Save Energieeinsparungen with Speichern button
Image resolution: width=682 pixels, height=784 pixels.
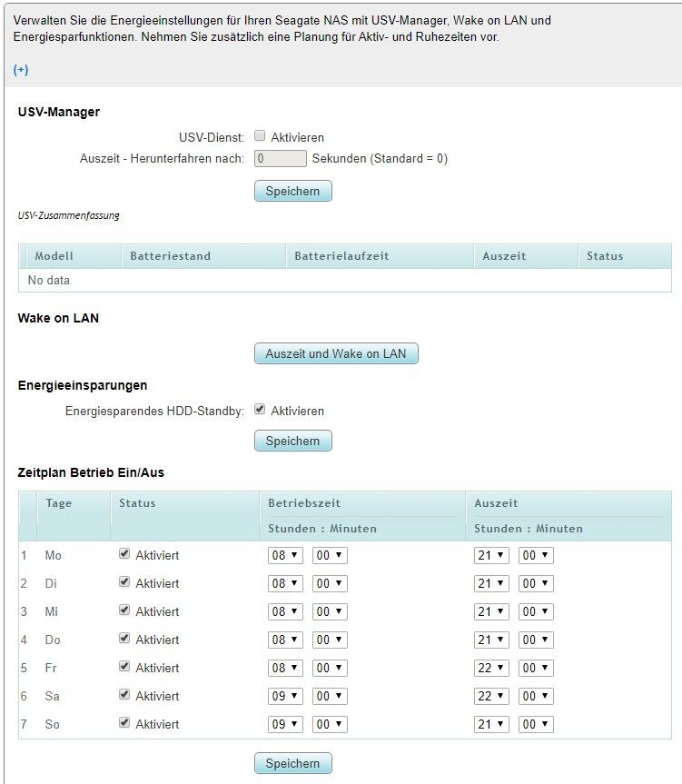pos(292,441)
